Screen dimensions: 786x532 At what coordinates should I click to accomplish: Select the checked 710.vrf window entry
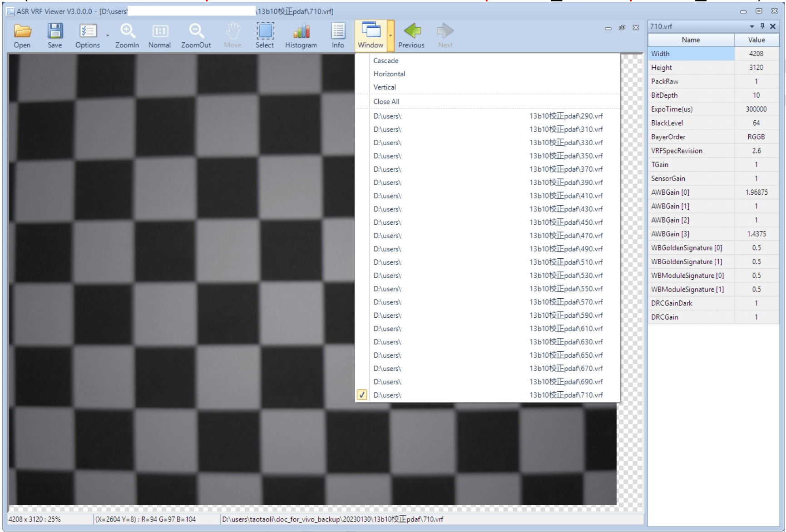[x=488, y=395]
